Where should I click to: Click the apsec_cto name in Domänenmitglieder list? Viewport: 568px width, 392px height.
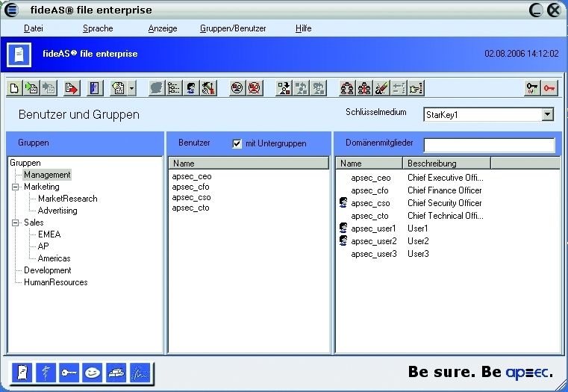(x=369, y=216)
